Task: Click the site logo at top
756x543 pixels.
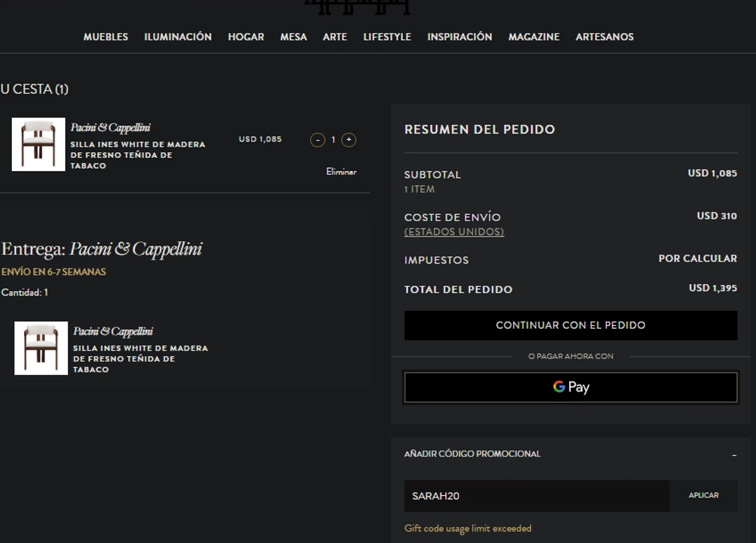Action: [x=357, y=7]
